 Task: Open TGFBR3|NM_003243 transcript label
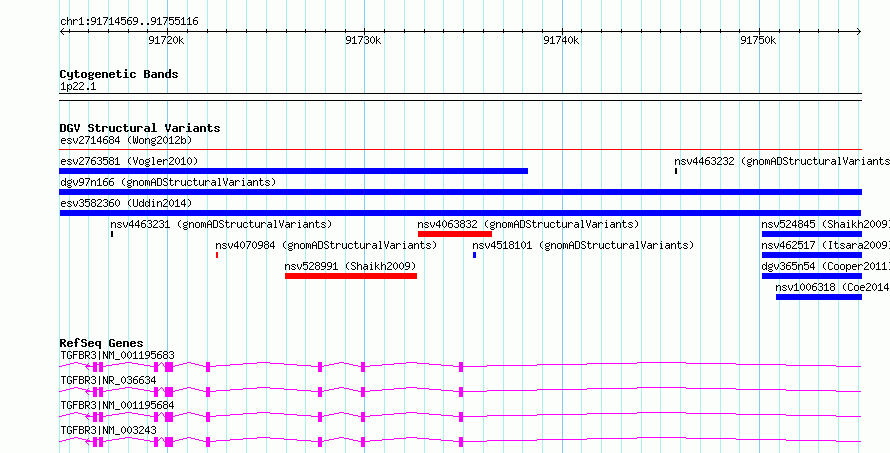click(x=108, y=430)
